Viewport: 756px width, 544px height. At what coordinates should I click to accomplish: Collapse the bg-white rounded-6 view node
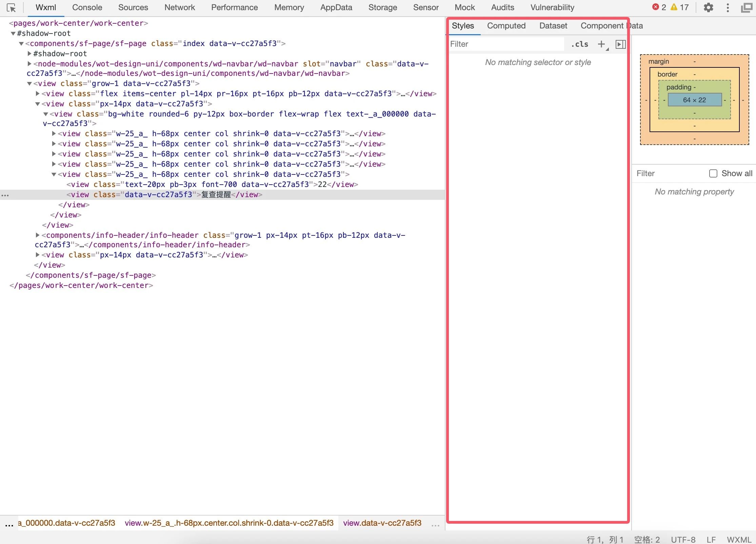(45, 114)
